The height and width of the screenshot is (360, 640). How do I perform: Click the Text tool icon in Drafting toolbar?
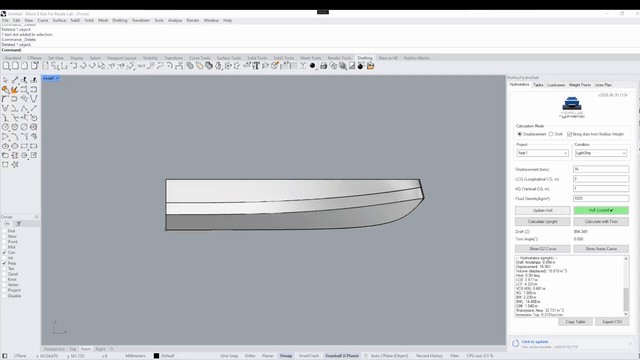point(256,66)
